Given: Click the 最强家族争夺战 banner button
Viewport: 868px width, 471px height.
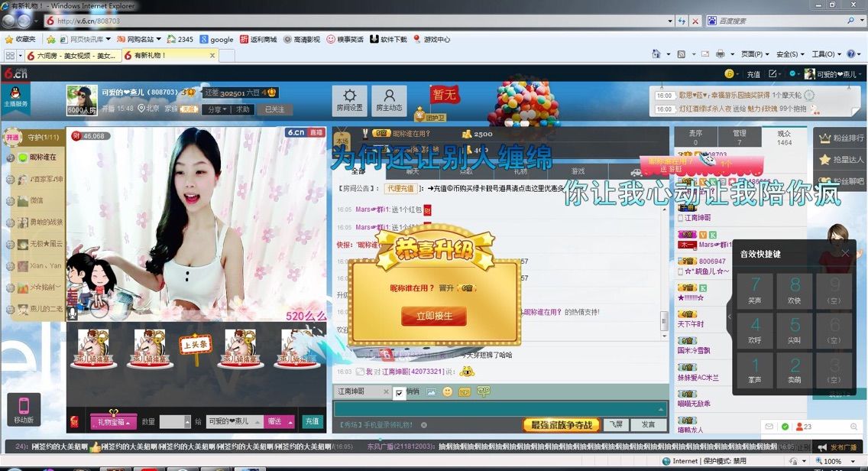Looking at the screenshot, I should 562,425.
